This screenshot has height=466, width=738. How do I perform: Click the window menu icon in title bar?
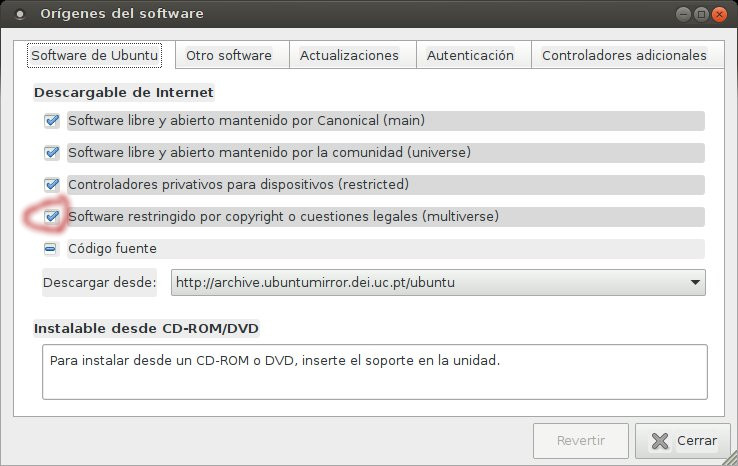click(x=19, y=14)
